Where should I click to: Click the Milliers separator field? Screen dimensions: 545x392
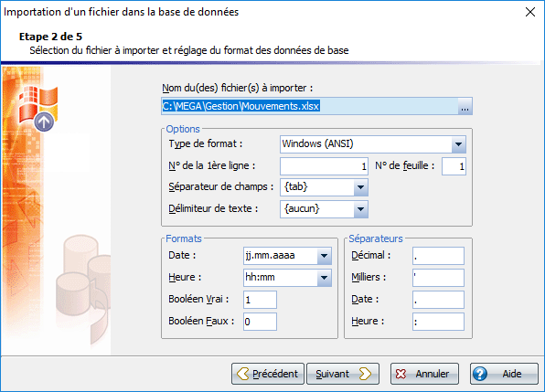pos(438,278)
